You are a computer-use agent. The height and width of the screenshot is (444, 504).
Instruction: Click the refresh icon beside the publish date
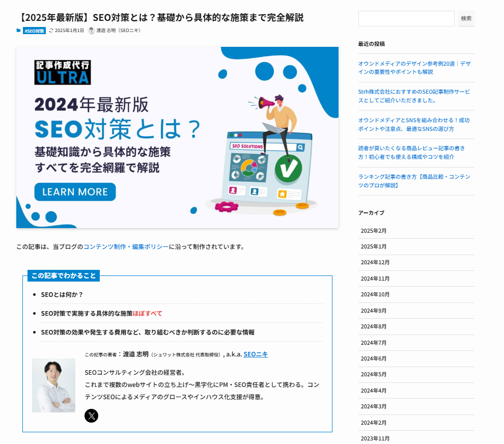tap(50, 31)
